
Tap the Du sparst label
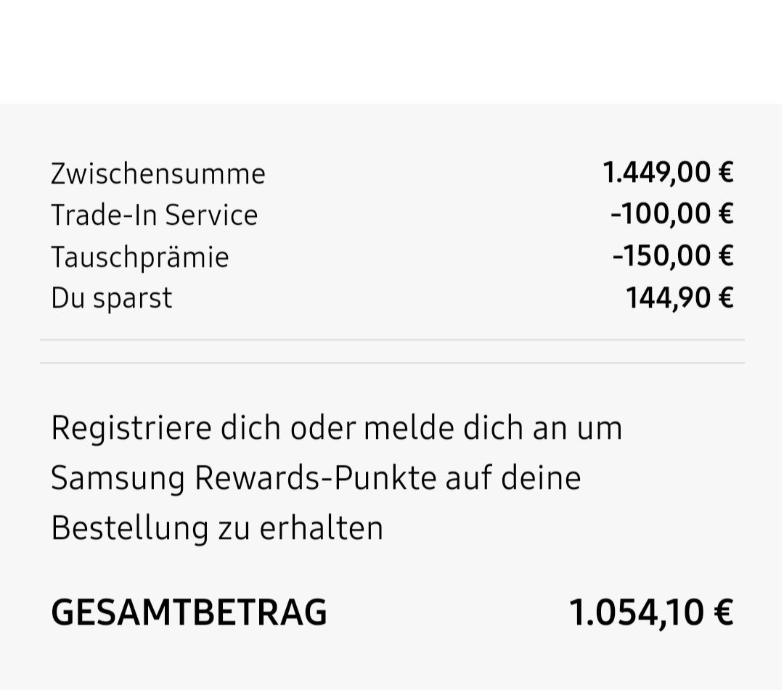111,298
